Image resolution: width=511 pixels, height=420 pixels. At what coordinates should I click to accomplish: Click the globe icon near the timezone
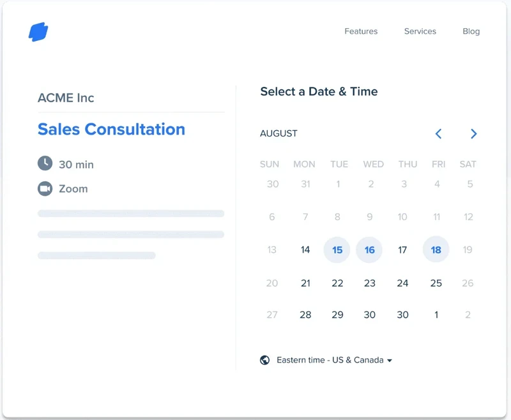pyautogui.click(x=264, y=359)
